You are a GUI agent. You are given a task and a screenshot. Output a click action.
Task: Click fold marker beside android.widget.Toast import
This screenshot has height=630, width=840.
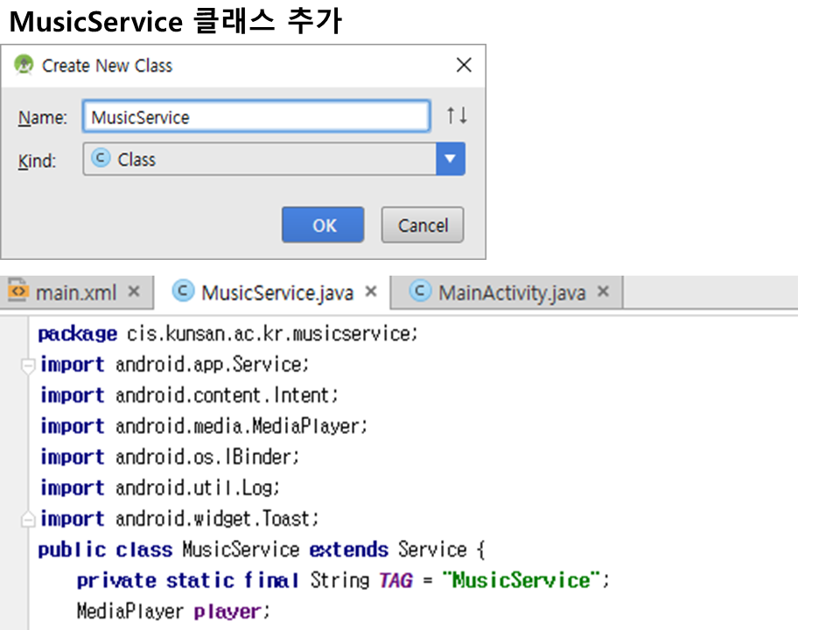point(28,519)
